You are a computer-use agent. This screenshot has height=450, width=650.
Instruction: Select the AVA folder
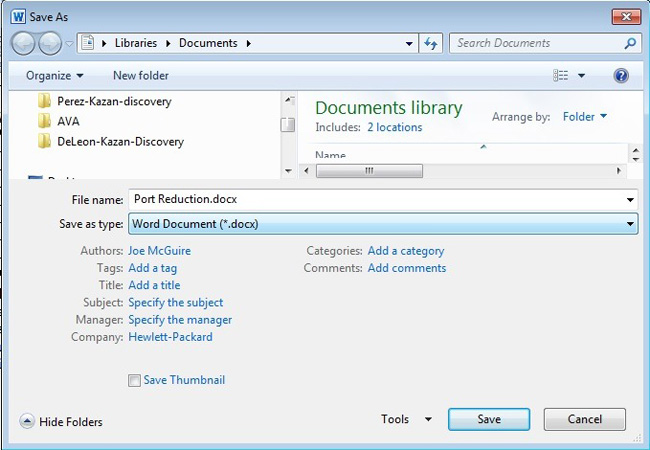[68, 121]
